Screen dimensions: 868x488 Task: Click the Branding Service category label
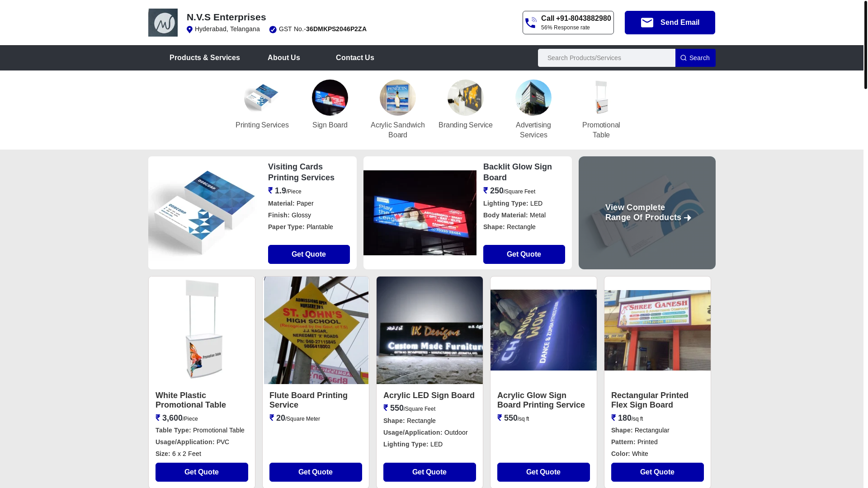click(466, 125)
